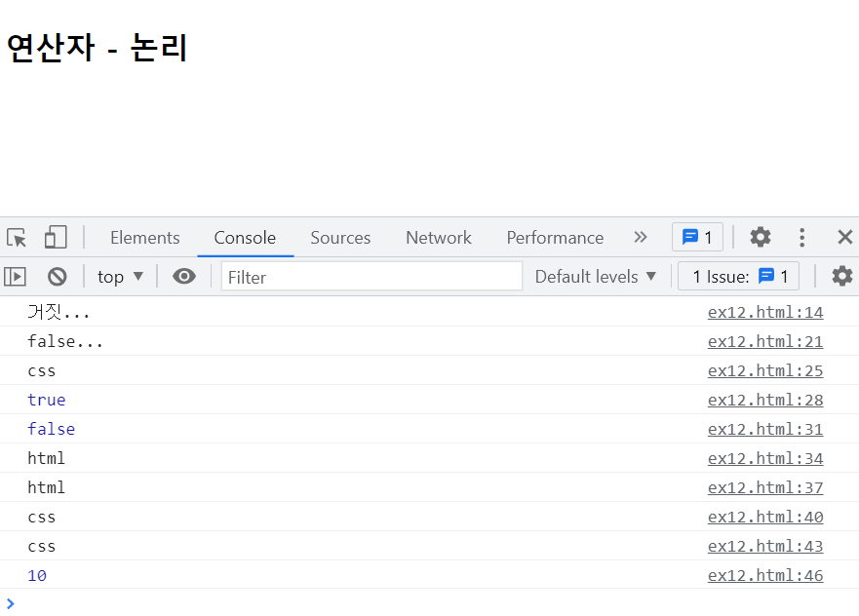Open the Performance tab

click(x=555, y=238)
